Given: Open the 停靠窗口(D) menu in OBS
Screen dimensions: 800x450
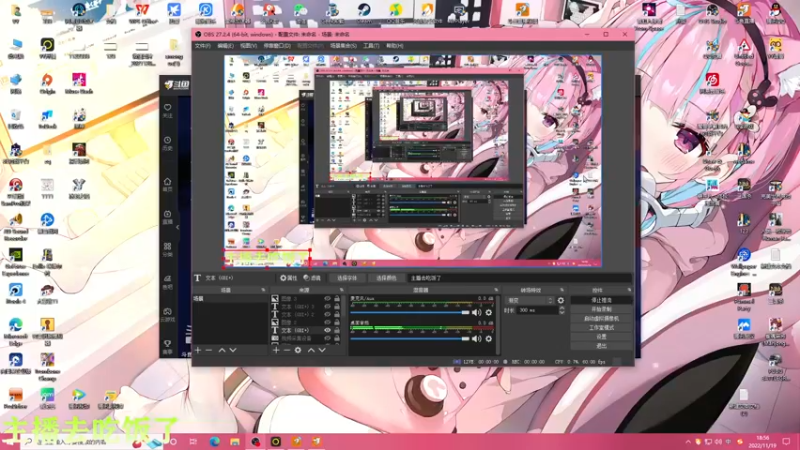Looking at the screenshot, I should pyautogui.click(x=277, y=46).
